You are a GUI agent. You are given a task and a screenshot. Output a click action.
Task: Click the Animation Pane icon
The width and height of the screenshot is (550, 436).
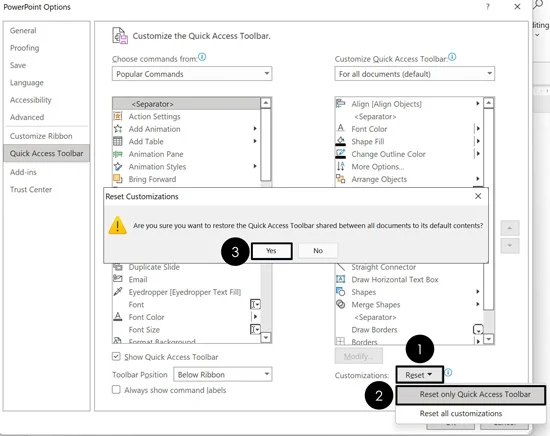[118, 154]
